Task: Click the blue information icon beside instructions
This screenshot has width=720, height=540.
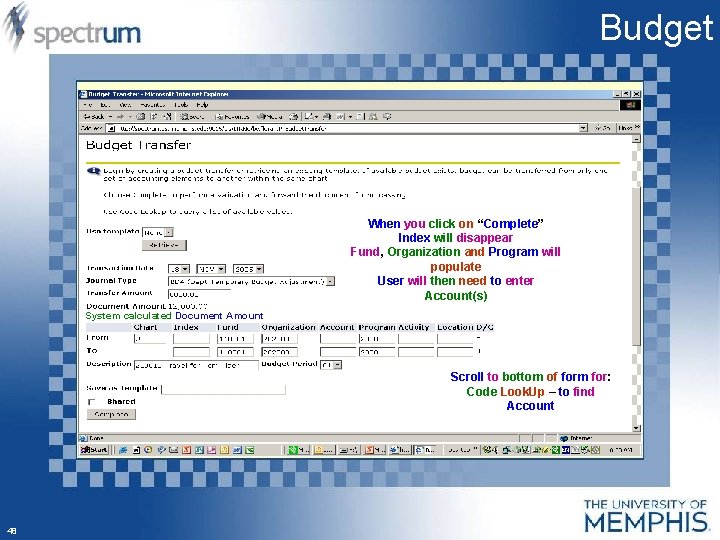Action: (x=93, y=171)
